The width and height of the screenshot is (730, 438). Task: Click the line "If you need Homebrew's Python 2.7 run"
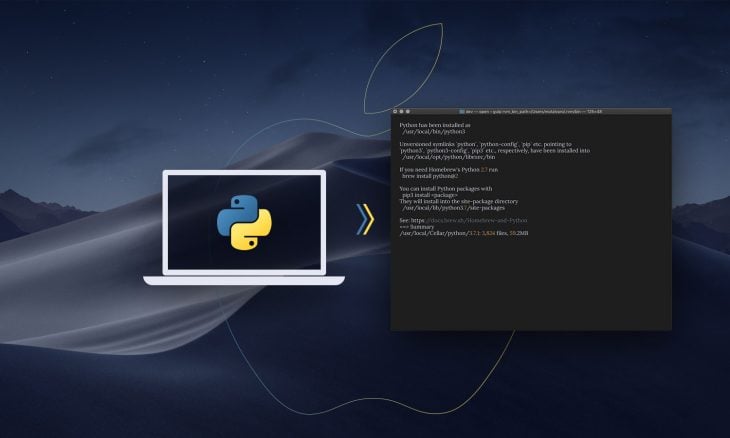coord(449,170)
